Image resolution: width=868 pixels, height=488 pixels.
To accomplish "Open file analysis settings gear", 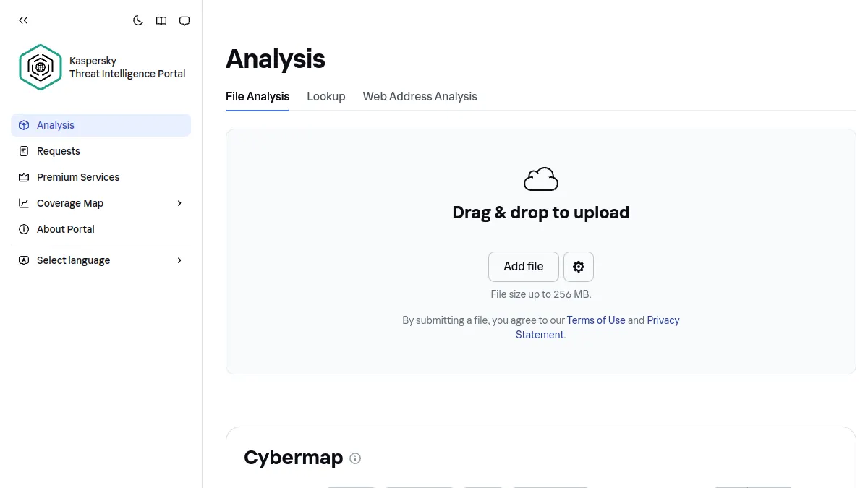I will (x=579, y=267).
